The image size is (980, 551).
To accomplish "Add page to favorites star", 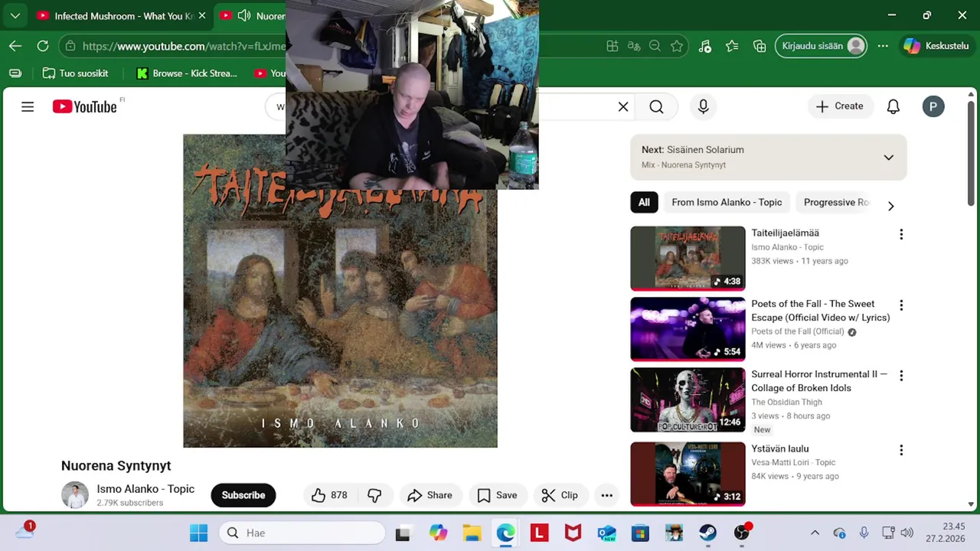I will coord(677,46).
